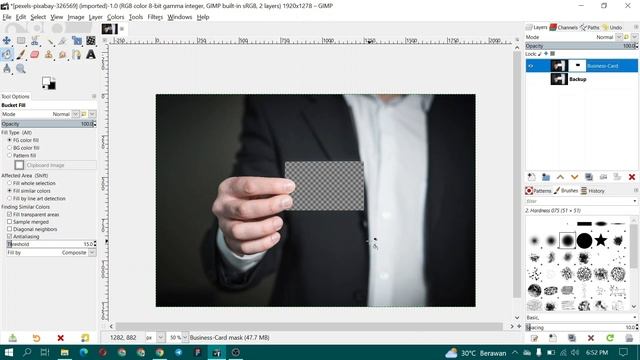This screenshot has width=640, height=360.
Task: Select the Zoom magnifier tool
Action: point(21,68)
